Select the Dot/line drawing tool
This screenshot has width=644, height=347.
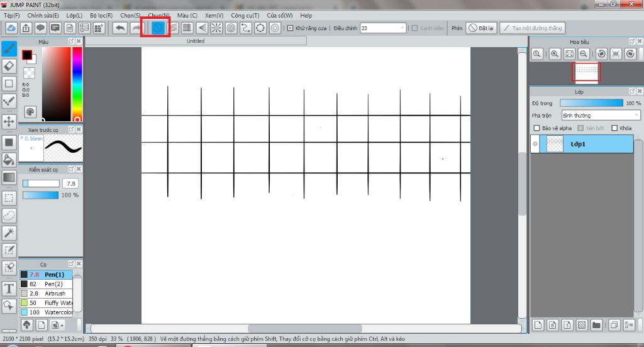pyautogui.click(x=9, y=101)
